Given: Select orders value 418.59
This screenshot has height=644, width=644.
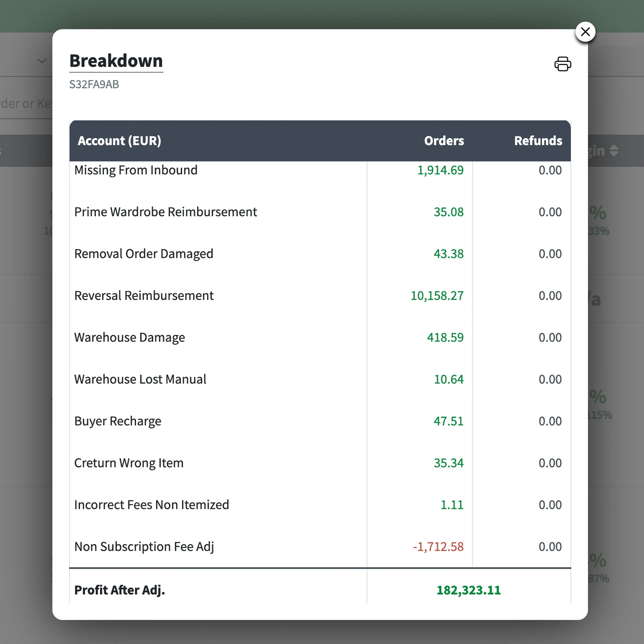Looking at the screenshot, I should click(x=445, y=337).
